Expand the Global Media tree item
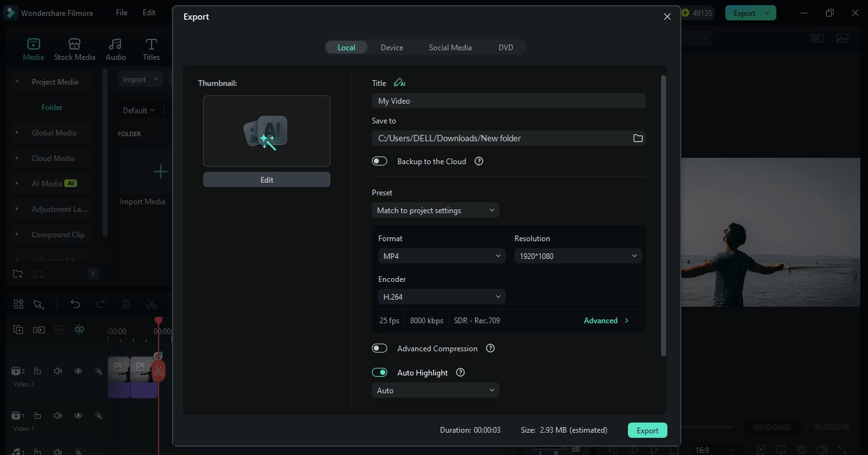The image size is (868, 455). (17, 132)
